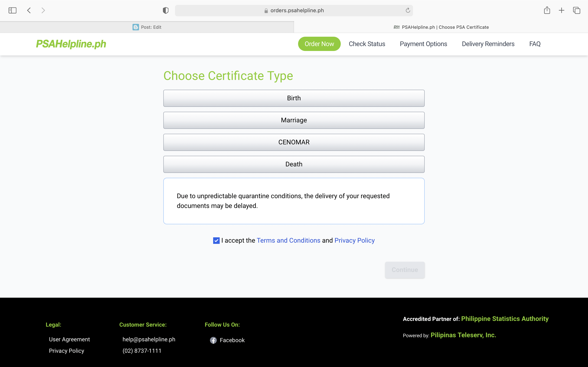Open the privacy shield report icon

165,10
